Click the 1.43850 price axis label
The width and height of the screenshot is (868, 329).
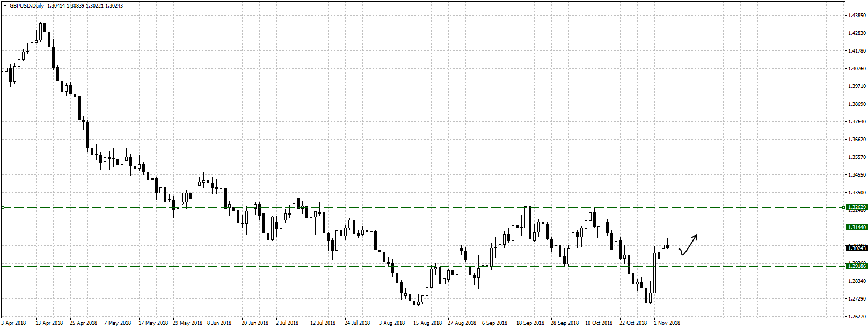click(x=857, y=16)
